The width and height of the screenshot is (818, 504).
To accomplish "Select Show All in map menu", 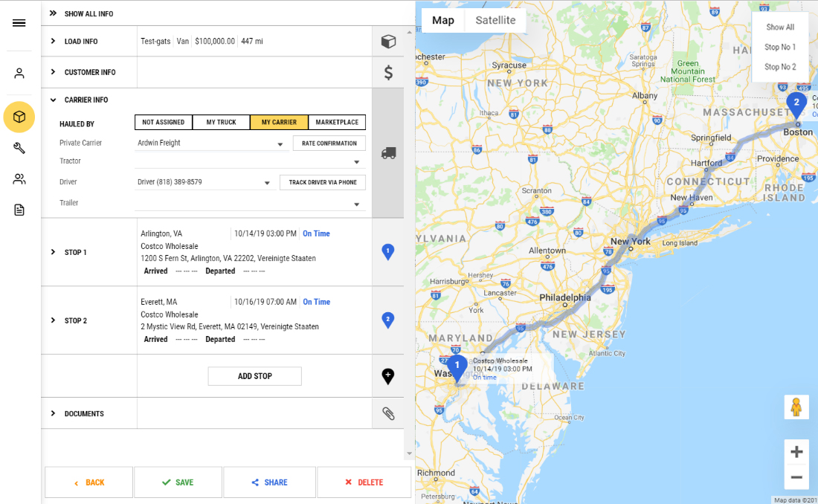I will (780, 27).
